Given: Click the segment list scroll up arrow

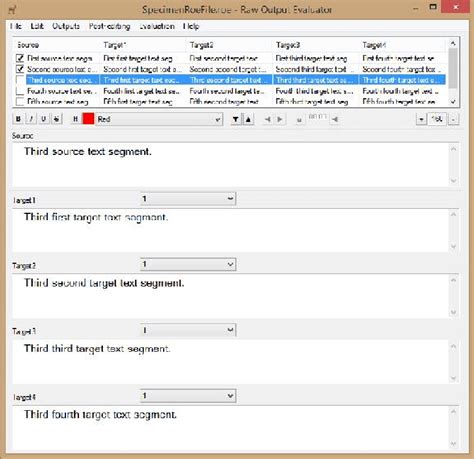Looking at the screenshot, I should tap(453, 43).
